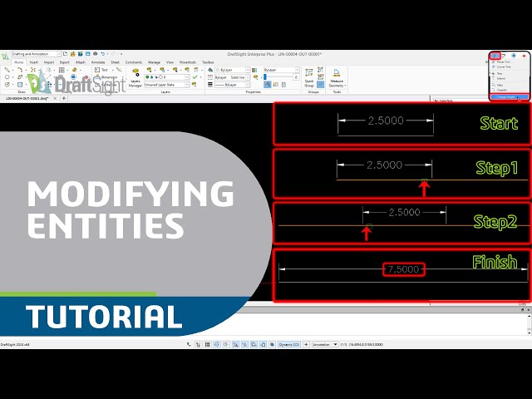
Task: Select Change Length in the modify dropdown menu
Action: coord(509,97)
